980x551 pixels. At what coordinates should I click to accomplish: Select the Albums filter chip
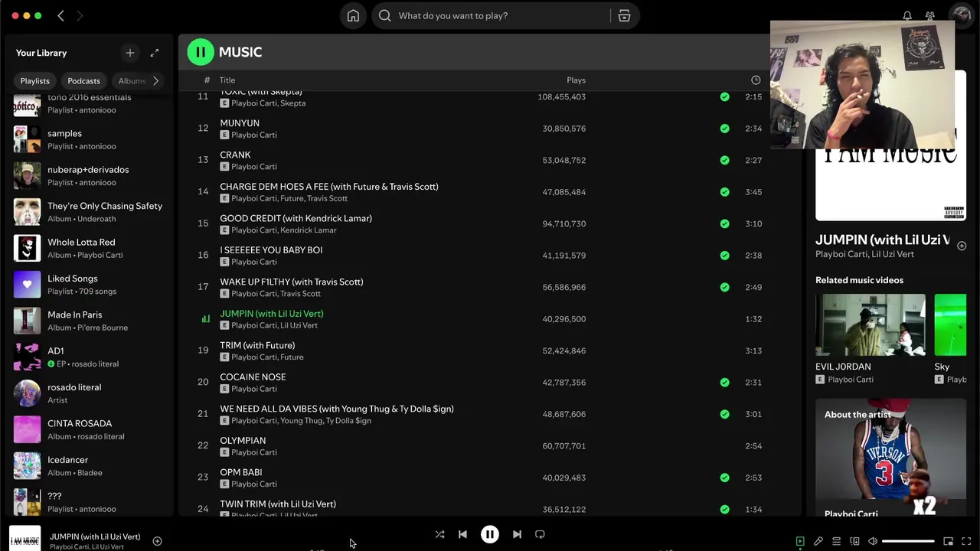click(x=132, y=80)
